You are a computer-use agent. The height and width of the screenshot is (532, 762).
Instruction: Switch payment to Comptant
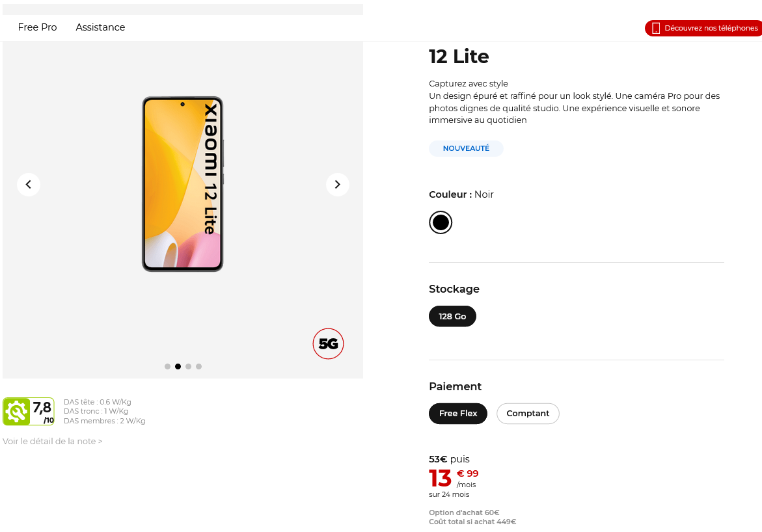[528, 414]
